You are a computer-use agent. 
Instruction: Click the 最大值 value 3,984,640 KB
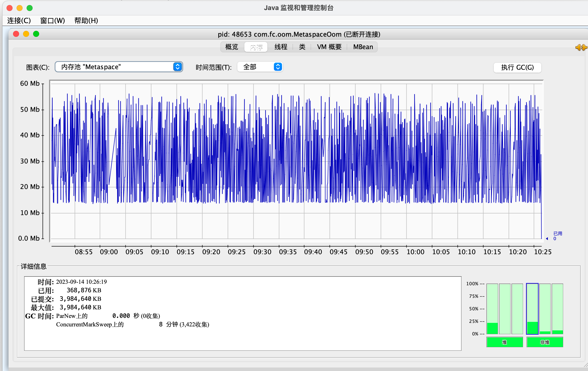click(80, 307)
